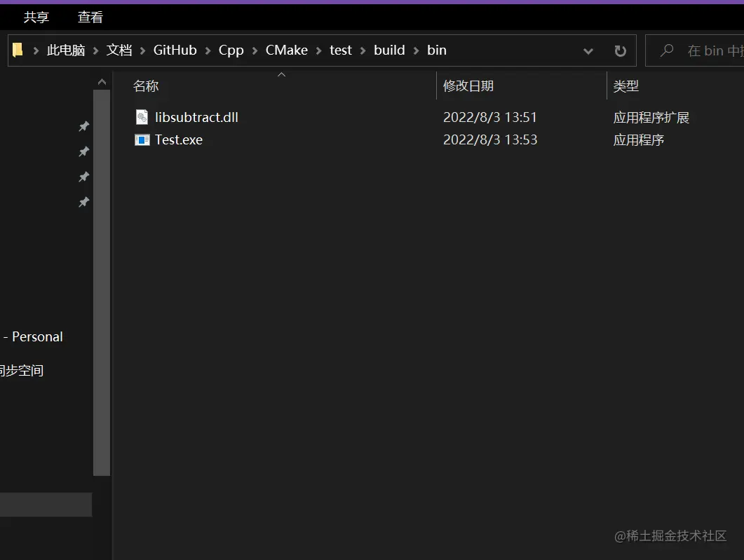Select highlighted item at sidebar bottom
744x560 pixels.
pos(46,505)
